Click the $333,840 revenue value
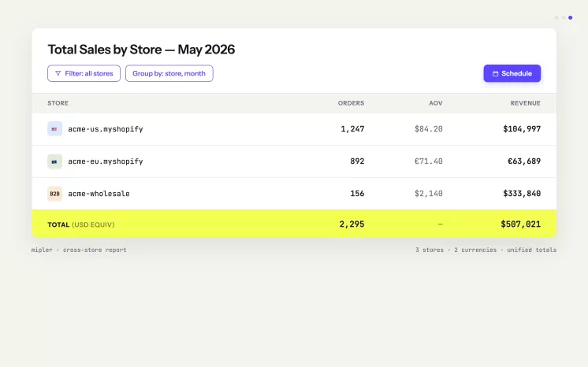This screenshot has width=588, height=367. point(522,194)
